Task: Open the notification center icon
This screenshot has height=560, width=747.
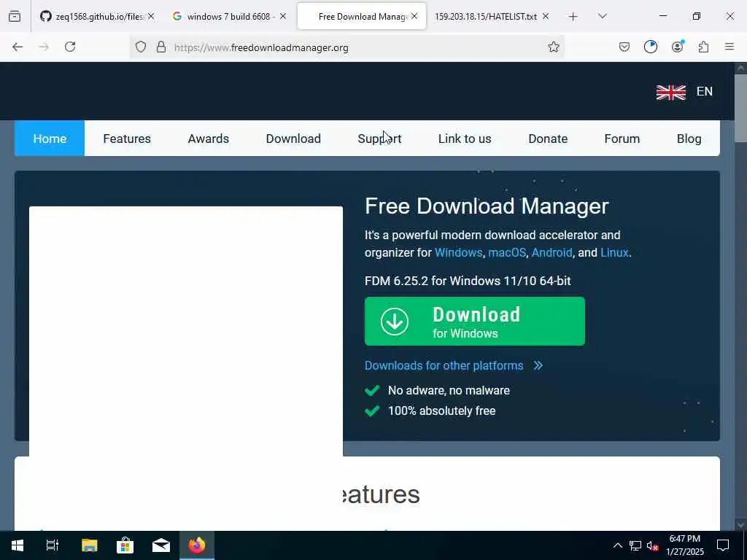Action: point(723,545)
